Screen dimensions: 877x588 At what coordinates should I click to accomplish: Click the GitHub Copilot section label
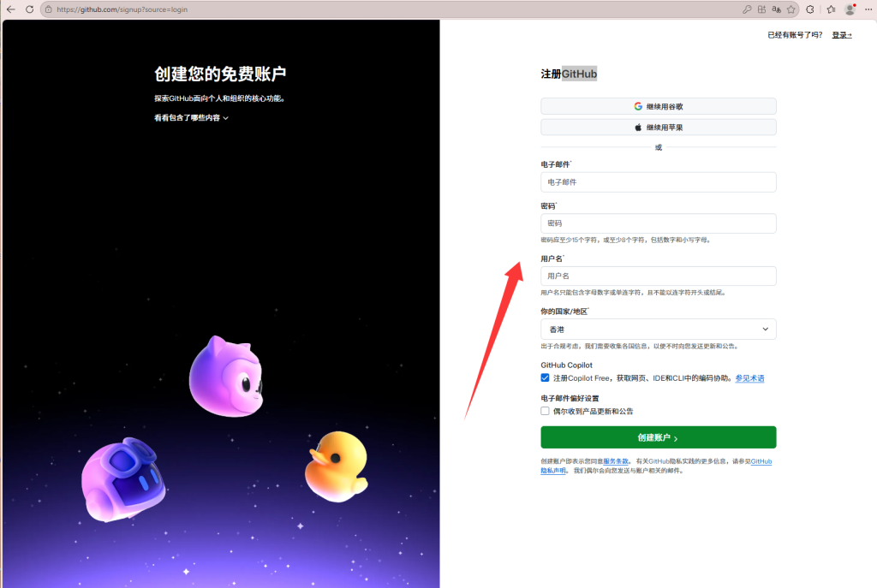pos(567,365)
